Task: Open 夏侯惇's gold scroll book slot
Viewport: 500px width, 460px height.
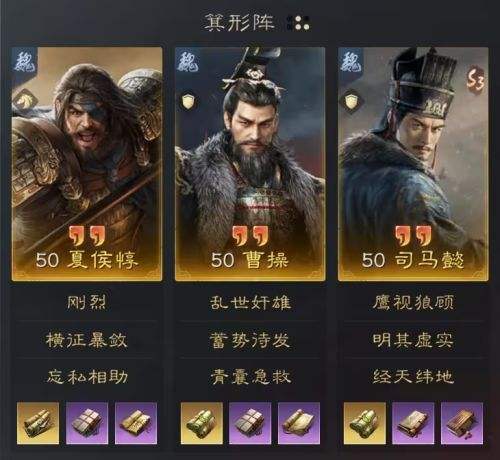Action: (38, 423)
